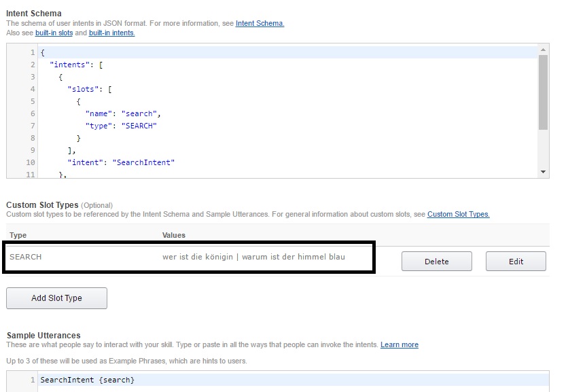Select the SEARCH type name in table
Screen dimensions: 568x392
pyautogui.click(x=26, y=257)
